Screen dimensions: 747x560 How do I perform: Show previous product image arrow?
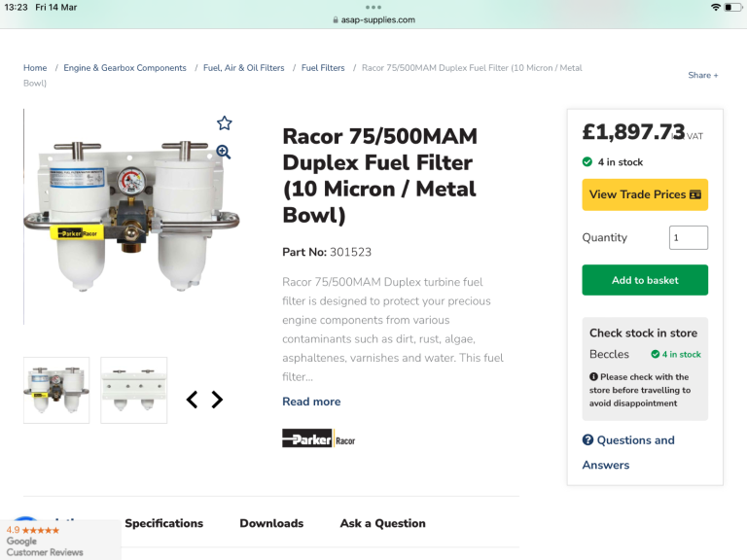point(192,400)
